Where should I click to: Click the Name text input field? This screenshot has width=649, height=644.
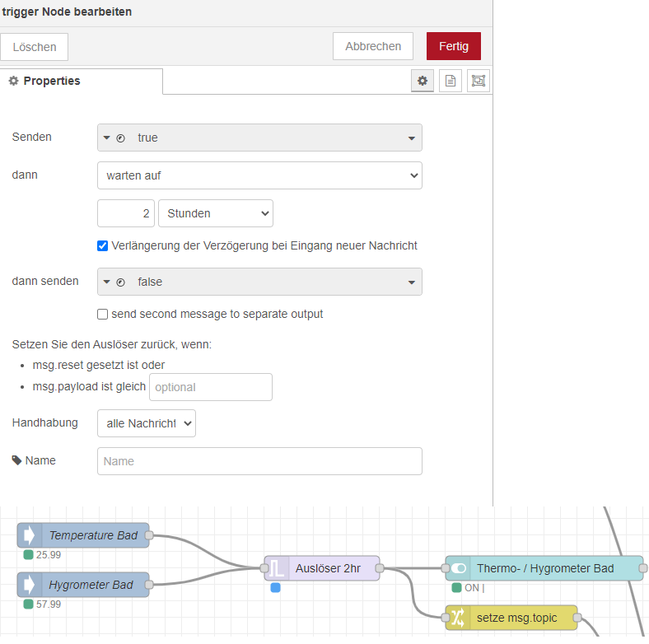pyautogui.click(x=259, y=461)
